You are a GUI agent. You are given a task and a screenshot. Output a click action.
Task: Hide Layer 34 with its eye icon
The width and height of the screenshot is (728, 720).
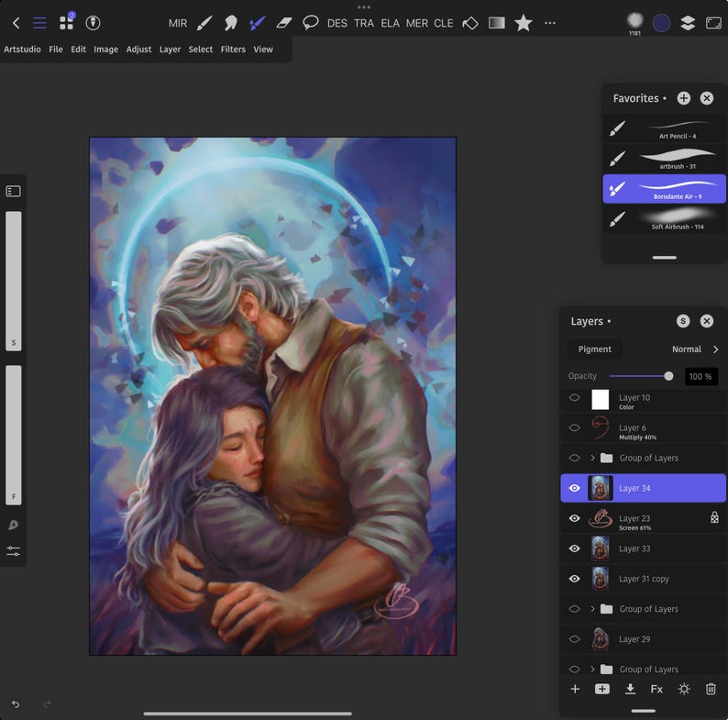point(574,488)
